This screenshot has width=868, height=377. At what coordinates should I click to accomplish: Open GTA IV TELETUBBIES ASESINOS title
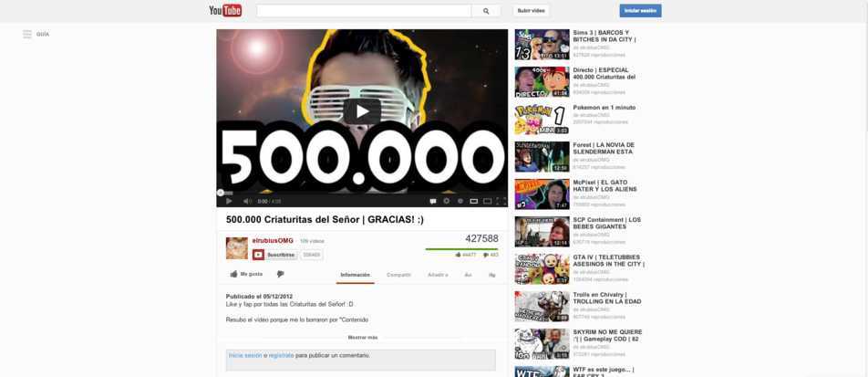(609, 260)
